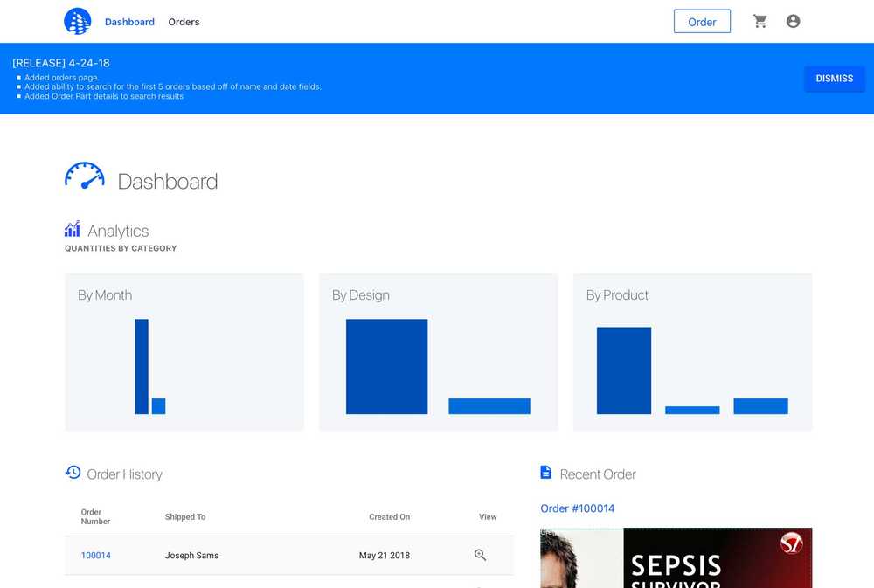Select the Shipped To column header
Screen dimensions: 874x588
click(185, 516)
